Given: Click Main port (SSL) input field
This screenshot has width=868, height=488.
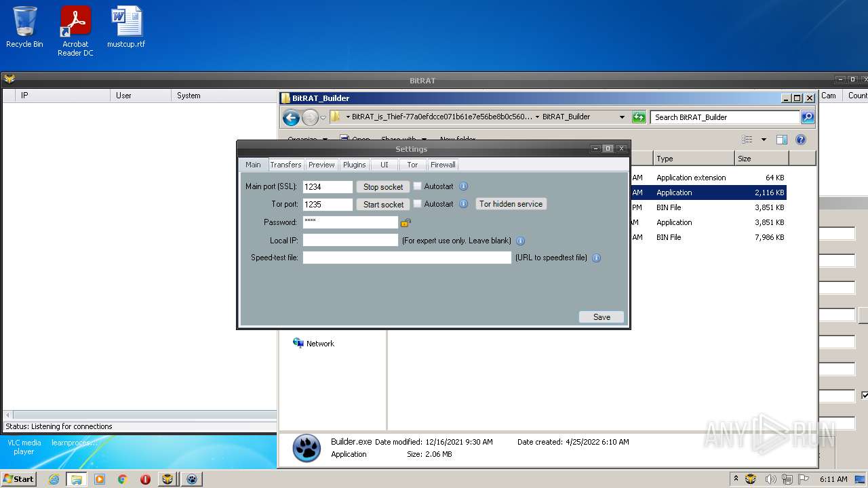Looking at the screenshot, I should pyautogui.click(x=328, y=186).
